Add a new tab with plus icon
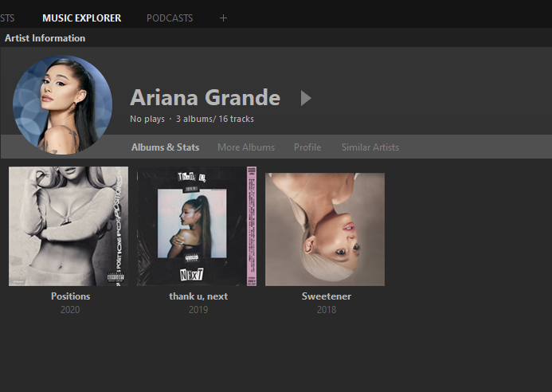Image resolution: width=552 pixels, height=392 pixels. (x=223, y=18)
